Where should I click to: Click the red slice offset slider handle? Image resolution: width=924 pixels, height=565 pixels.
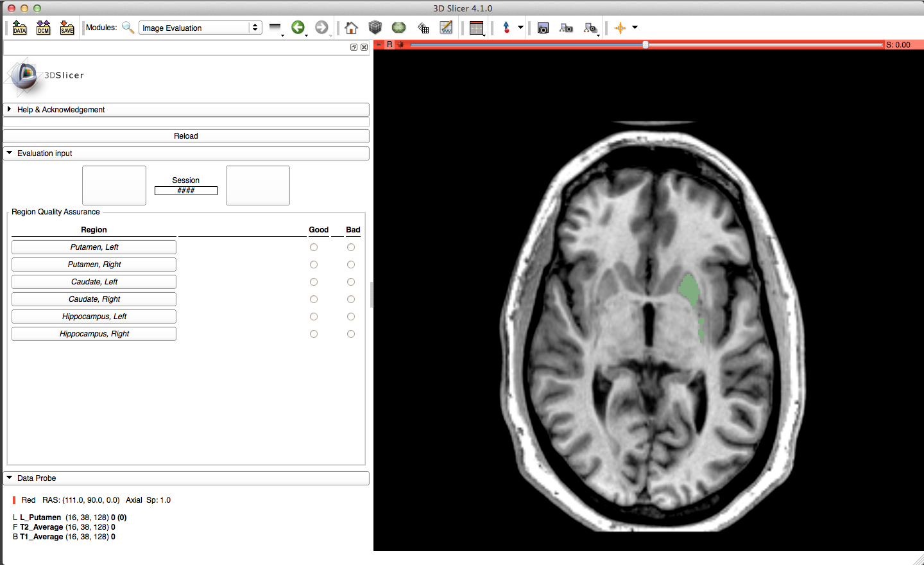(x=646, y=45)
